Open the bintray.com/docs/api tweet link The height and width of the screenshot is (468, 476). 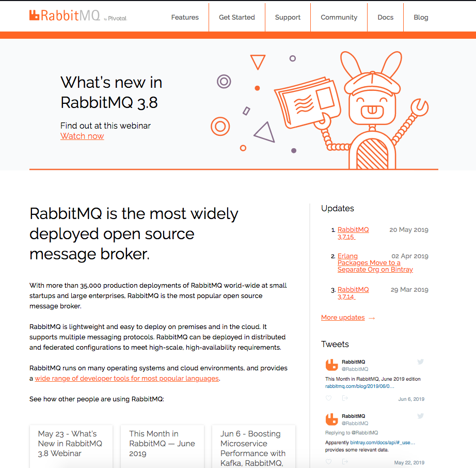[x=383, y=443]
